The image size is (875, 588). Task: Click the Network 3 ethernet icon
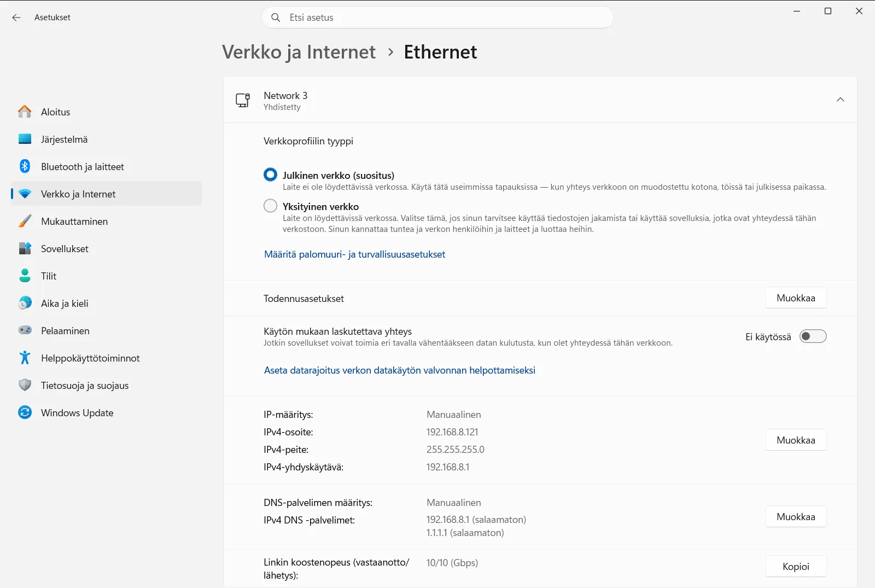[243, 100]
